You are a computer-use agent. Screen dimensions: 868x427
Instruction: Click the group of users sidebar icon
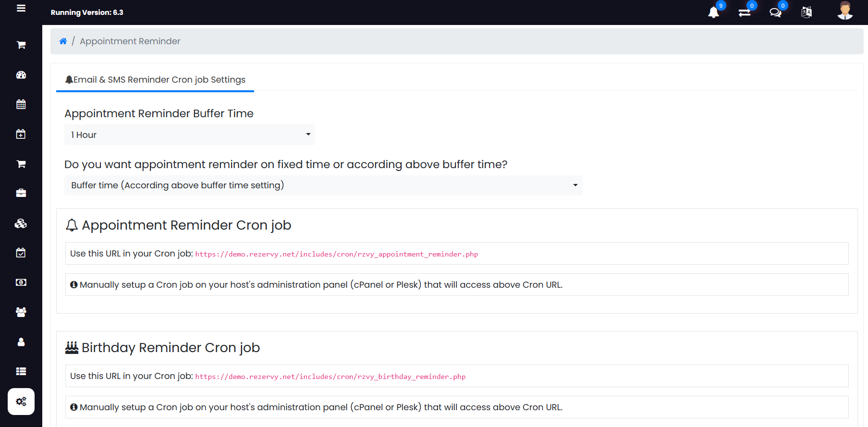pos(21,312)
